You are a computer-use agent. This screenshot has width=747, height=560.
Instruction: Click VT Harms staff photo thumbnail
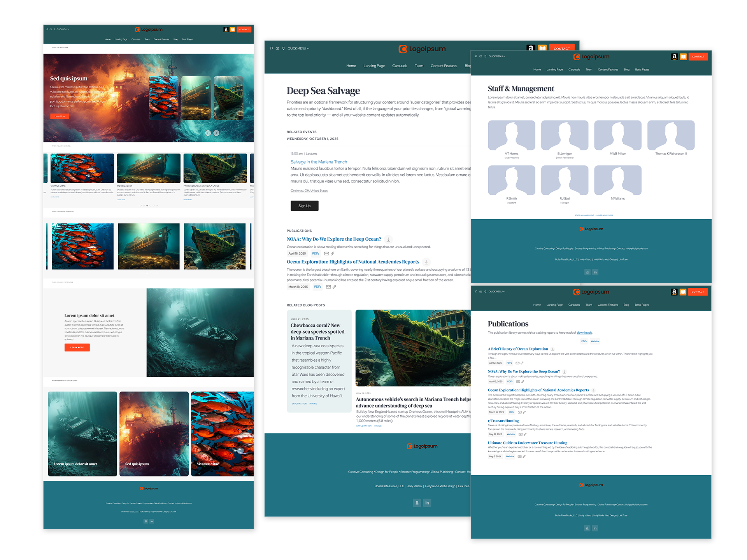511,135
